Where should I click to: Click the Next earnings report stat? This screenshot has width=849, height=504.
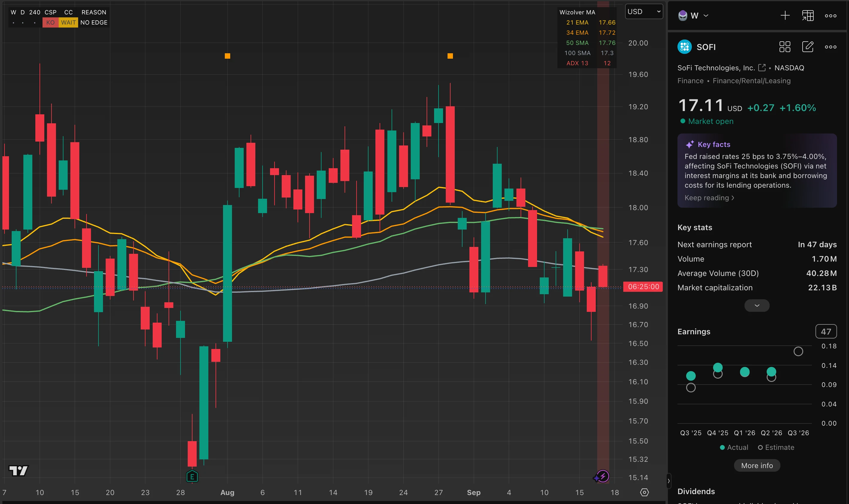pos(757,245)
